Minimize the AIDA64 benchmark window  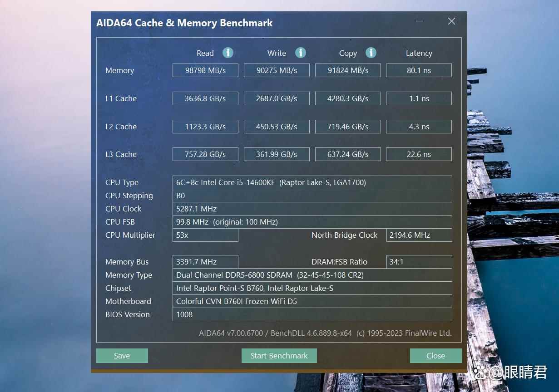tap(419, 21)
